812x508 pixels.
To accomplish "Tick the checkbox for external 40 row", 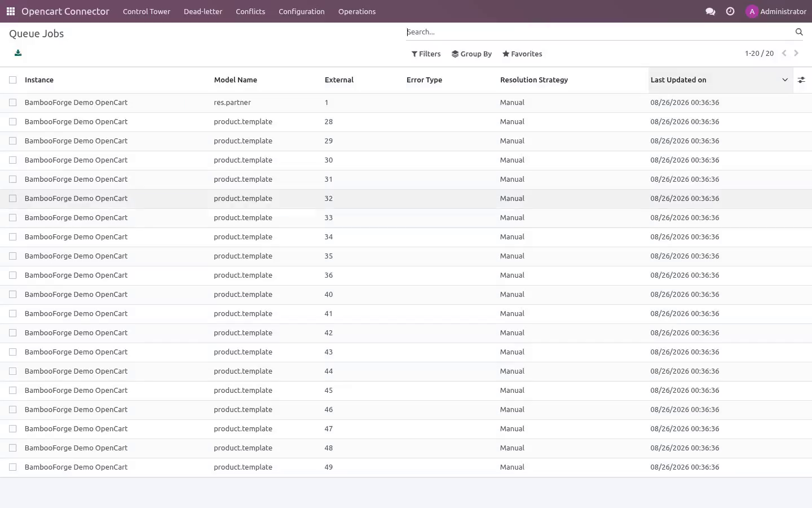I will pyautogui.click(x=13, y=295).
